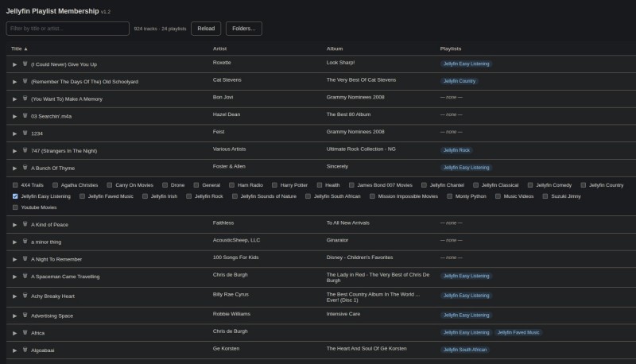Delete A Bunch Of Thyme track
This screenshot has height=364, width=636.
(25, 168)
